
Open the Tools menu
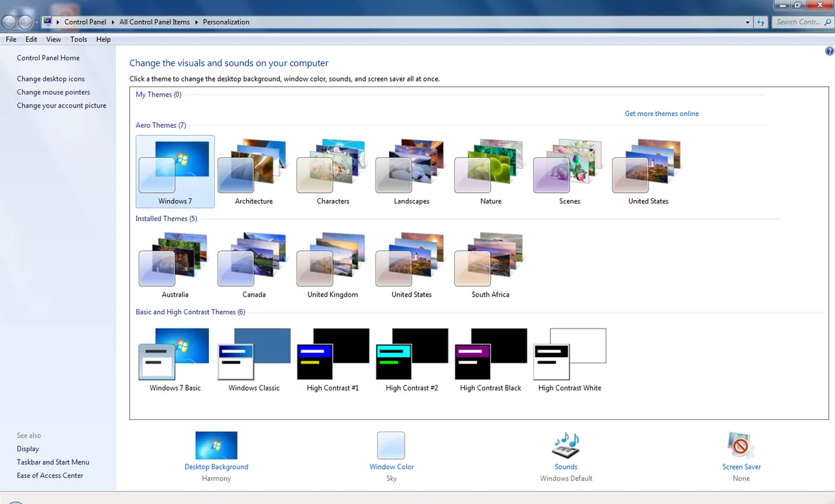pyautogui.click(x=78, y=39)
